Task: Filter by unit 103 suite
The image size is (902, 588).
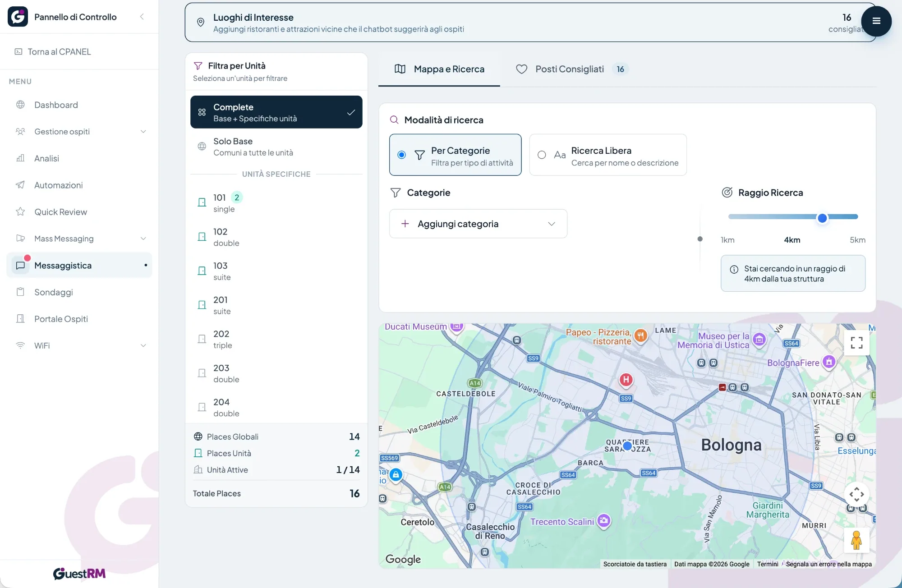Action: point(276,271)
